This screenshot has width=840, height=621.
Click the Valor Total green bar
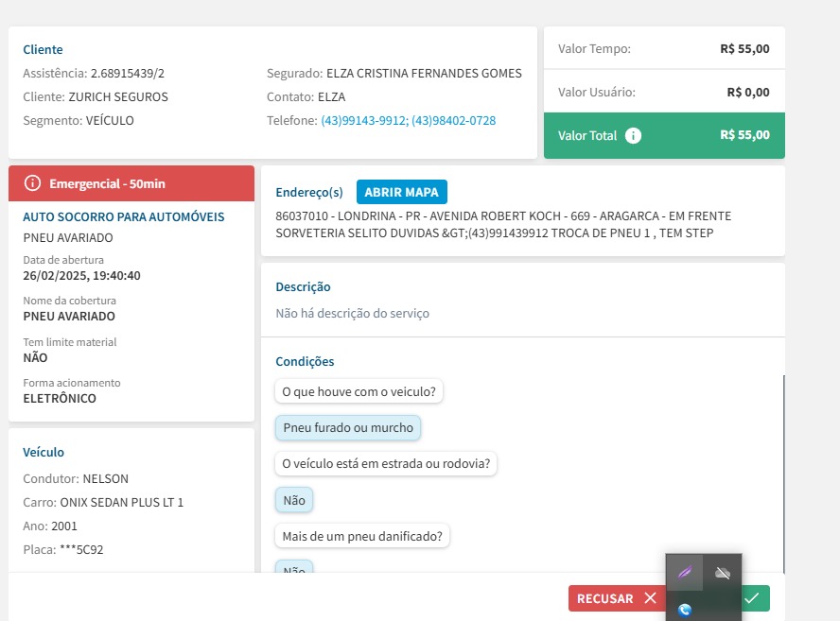click(x=664, y=135)
